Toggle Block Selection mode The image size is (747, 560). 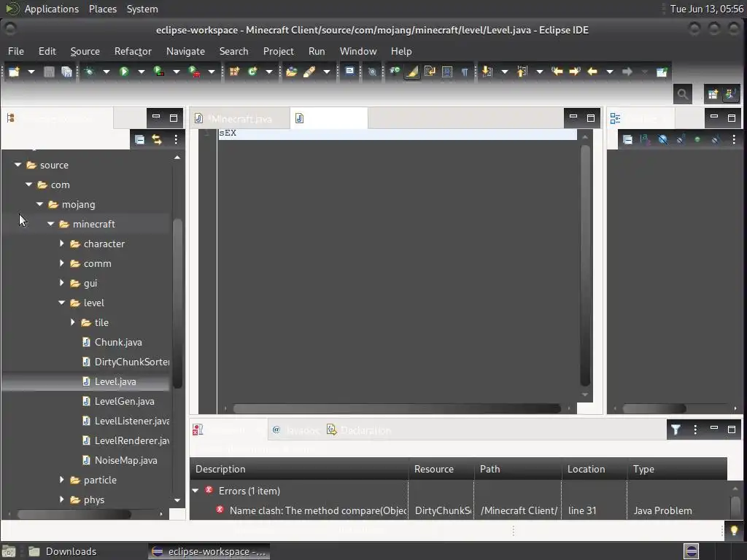point(447,71)
